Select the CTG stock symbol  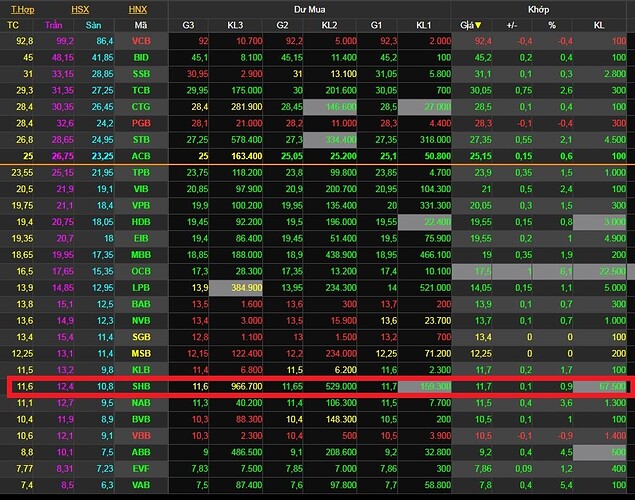click(x=141, y=107)
